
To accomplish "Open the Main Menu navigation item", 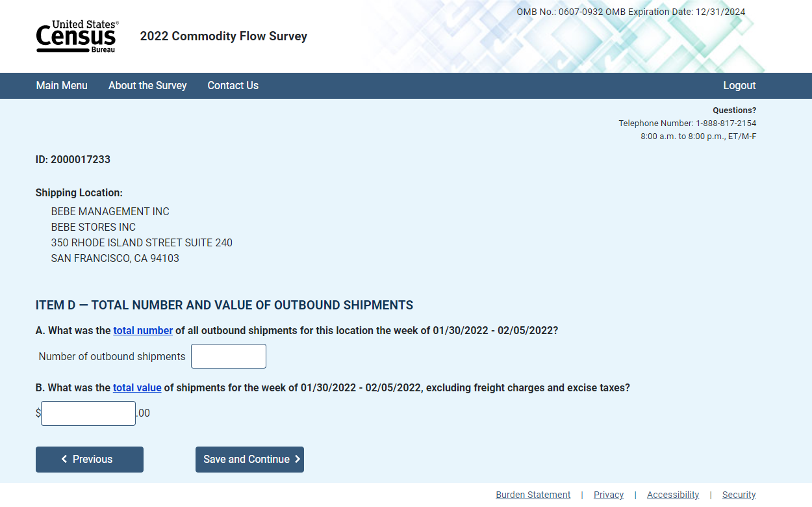I will 62,86.
